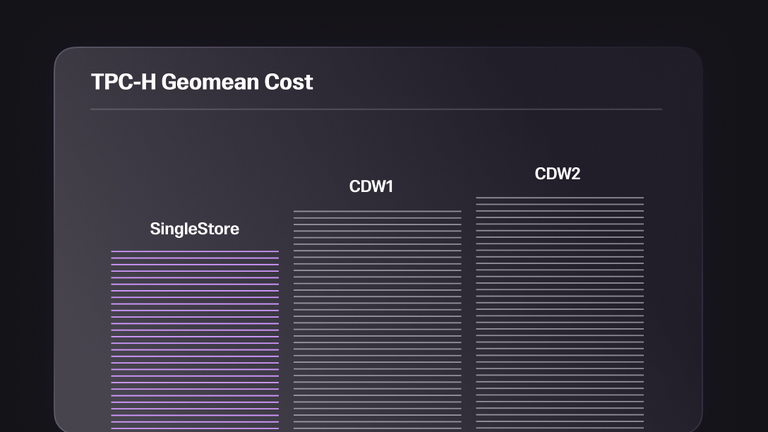Click the TPC-H Geomean Cost chart title

[x=202, y=82]
